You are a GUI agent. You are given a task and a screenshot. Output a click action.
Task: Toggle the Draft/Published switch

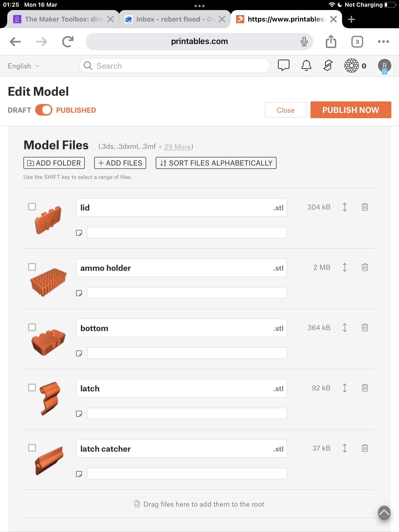click(x=44, y=110)
